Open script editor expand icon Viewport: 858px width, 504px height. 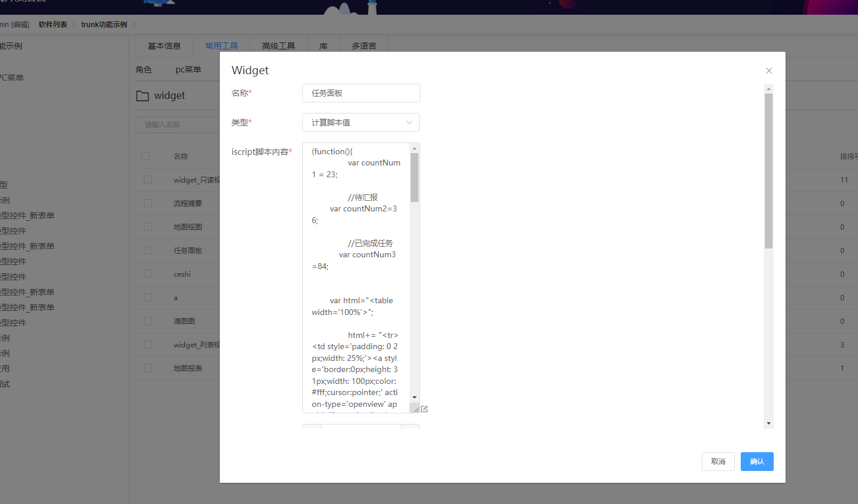pyautogui.click(x=424, y=409)
